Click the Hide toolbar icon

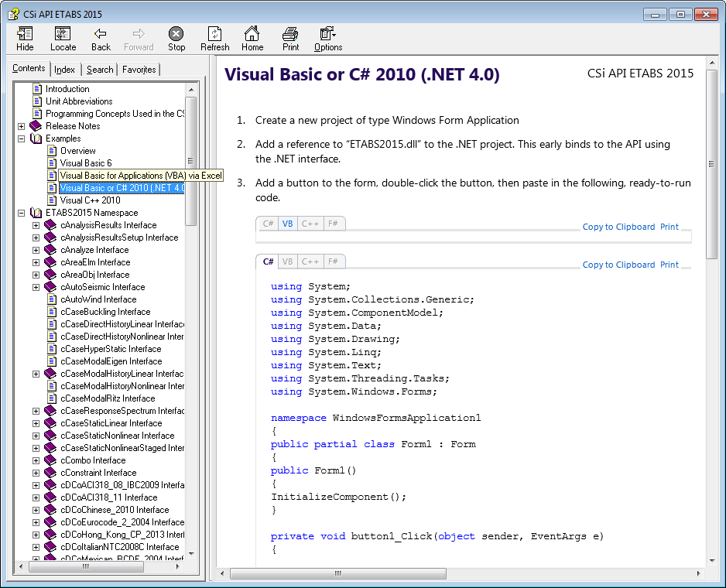[25, 39]
